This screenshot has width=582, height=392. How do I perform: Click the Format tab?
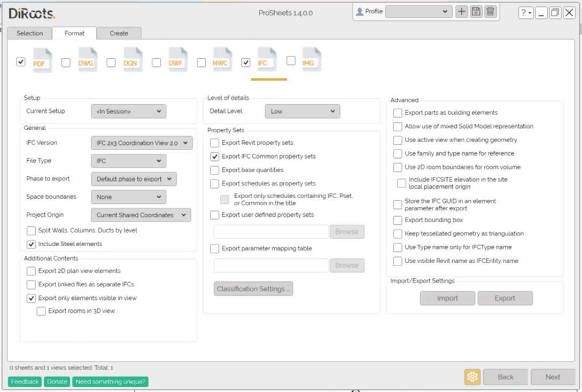tap(74, 33)
